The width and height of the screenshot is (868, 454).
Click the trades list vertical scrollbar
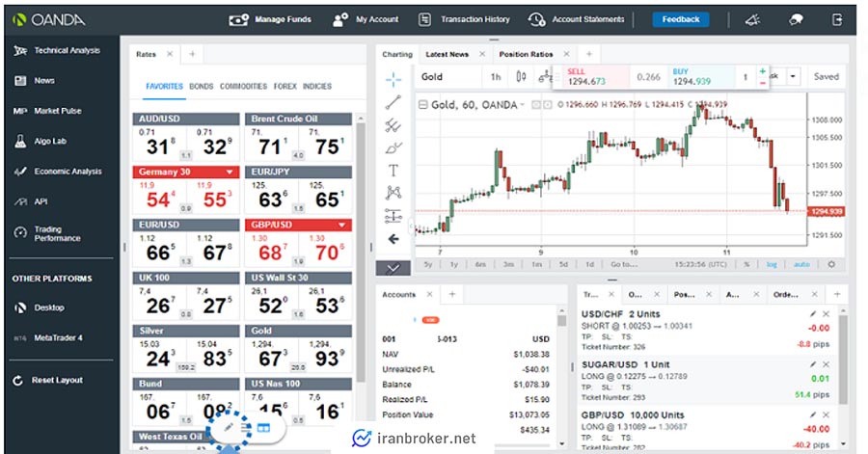pos(843,360)
